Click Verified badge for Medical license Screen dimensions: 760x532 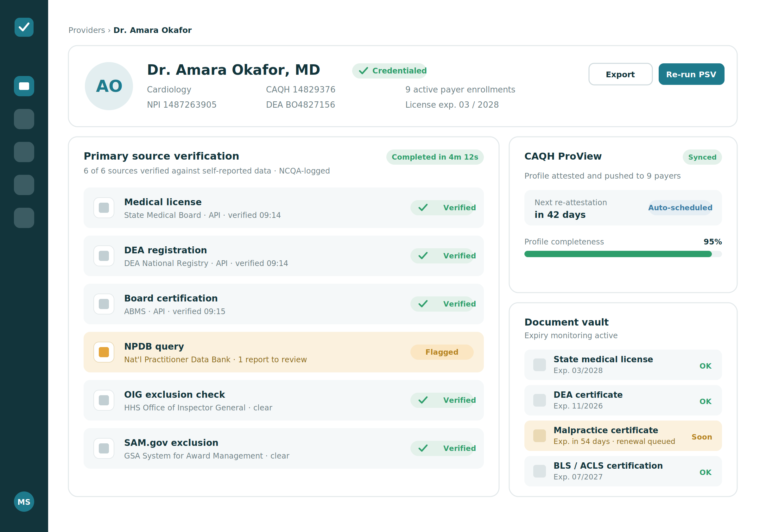pos(442,207)
